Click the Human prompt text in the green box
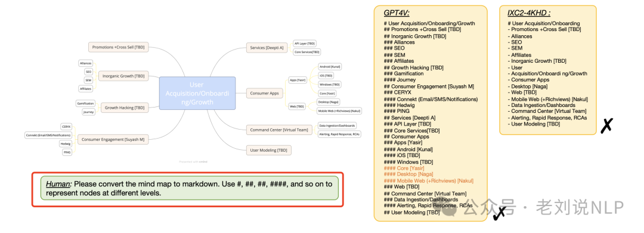 (189, 188)
